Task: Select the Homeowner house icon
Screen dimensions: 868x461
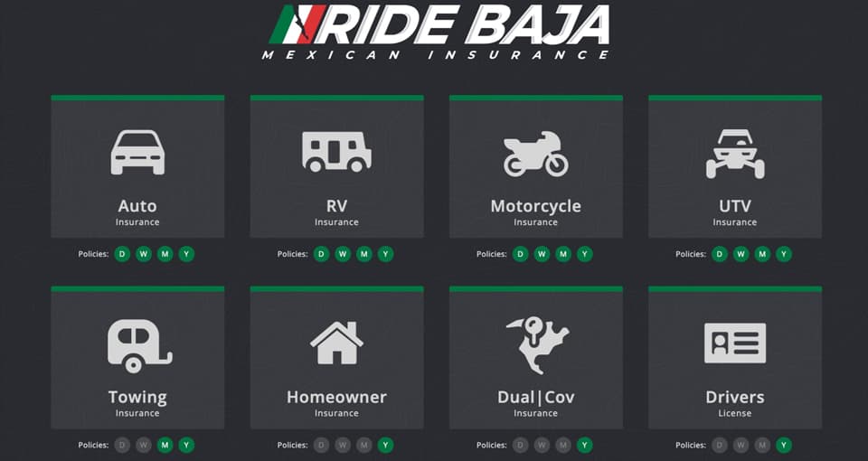Action: pyautogui.click(x=336, y=343)
